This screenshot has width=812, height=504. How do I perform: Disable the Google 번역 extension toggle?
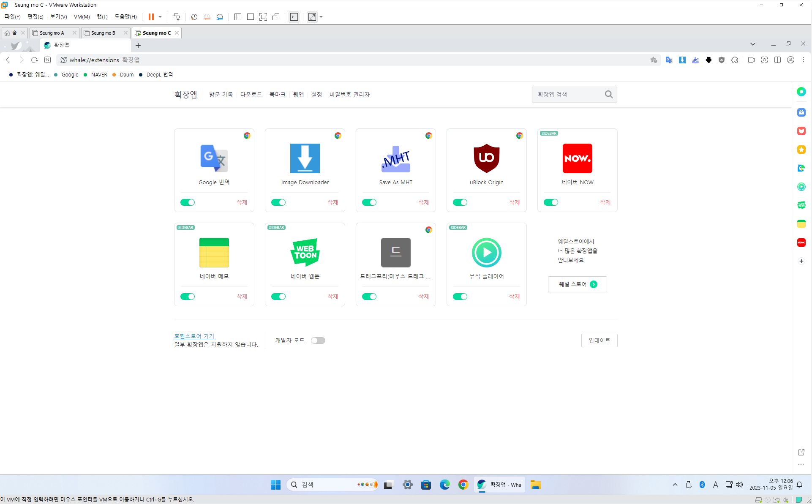(188, 202)
